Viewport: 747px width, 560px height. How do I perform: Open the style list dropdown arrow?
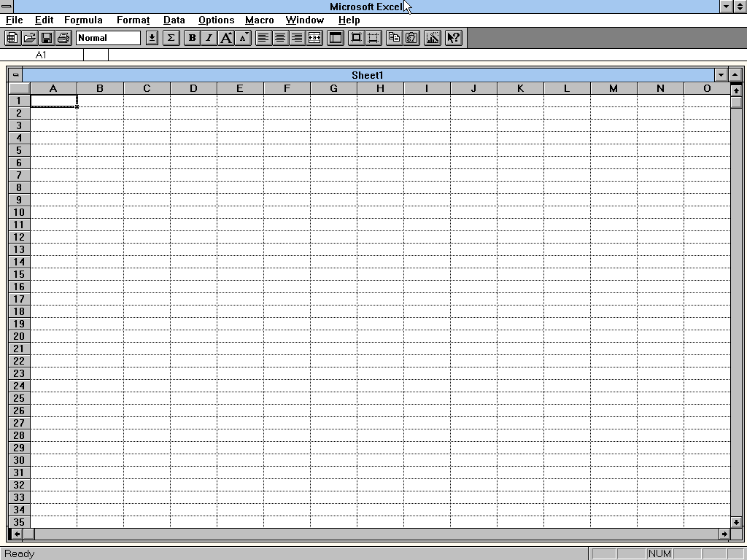[x=152, y=38]
